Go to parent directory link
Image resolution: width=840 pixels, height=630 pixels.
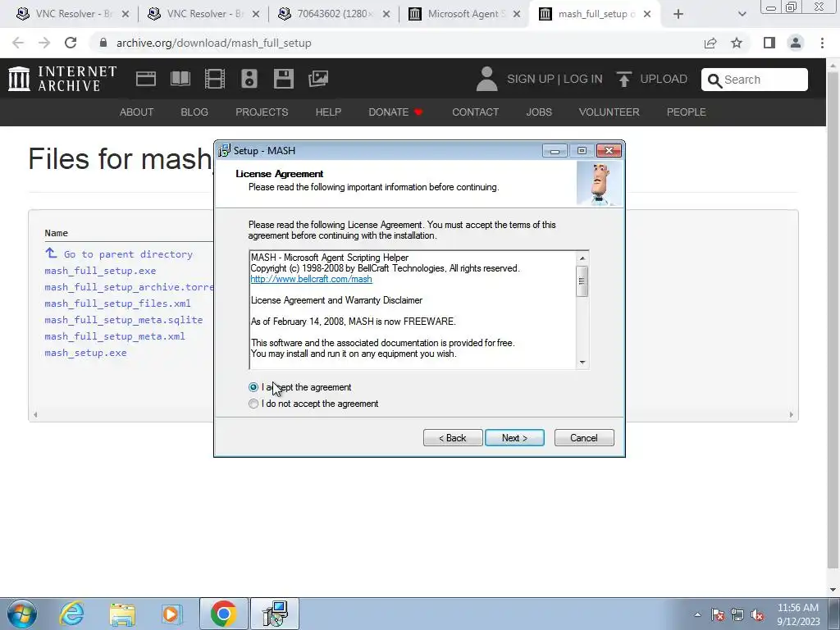pyautogui.click(x=128, y=254)
